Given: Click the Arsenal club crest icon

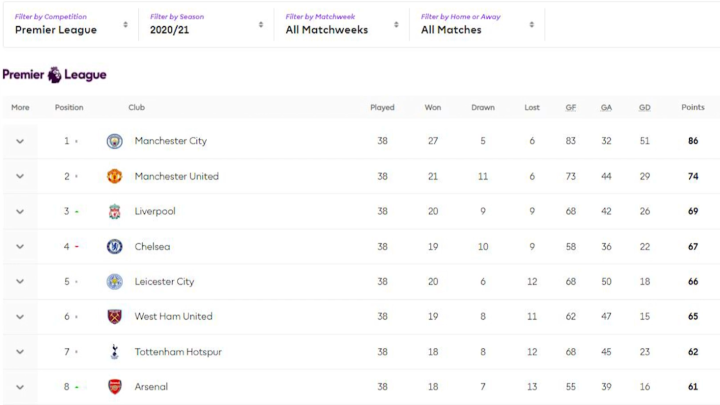Looking at the screenshot, I should [114, 387].
